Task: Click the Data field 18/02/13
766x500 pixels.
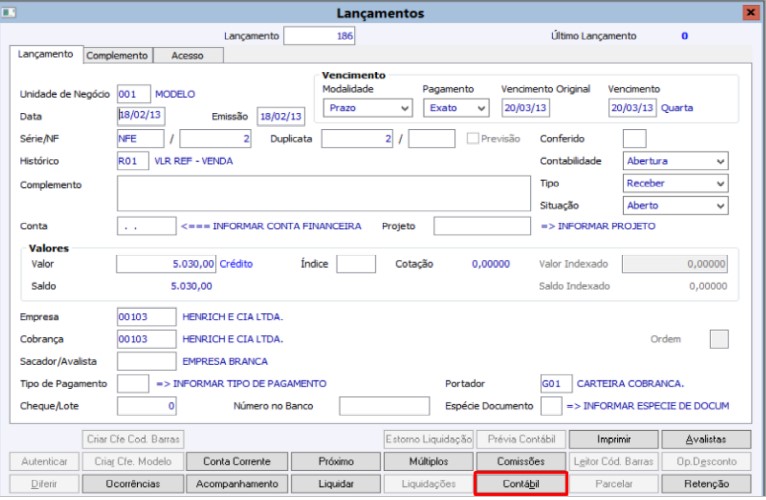Action: pos(141,115)
